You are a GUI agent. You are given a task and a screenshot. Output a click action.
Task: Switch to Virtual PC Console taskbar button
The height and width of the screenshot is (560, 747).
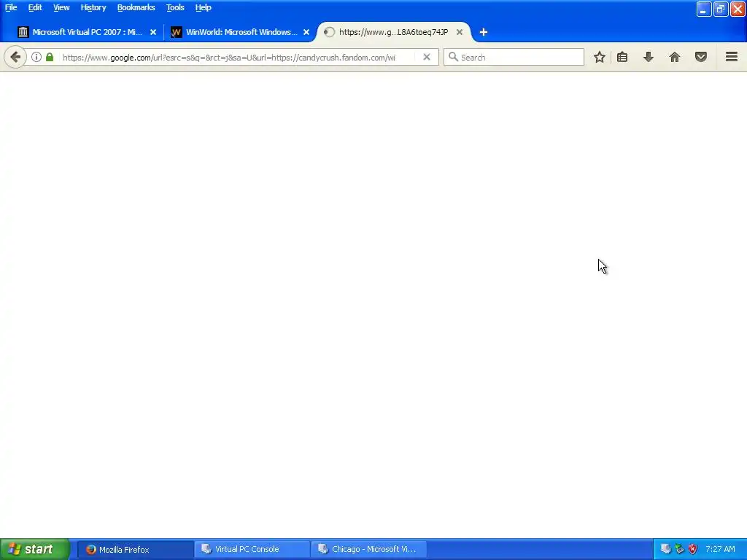(252, 550)
